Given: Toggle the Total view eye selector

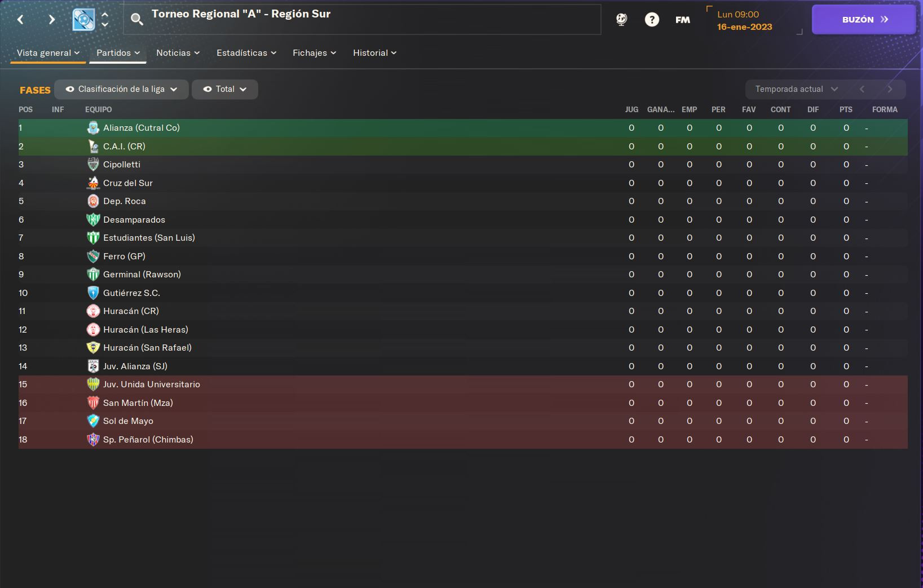Looking at the screenshot, I should pyautogui.click(x=225, y=89).
